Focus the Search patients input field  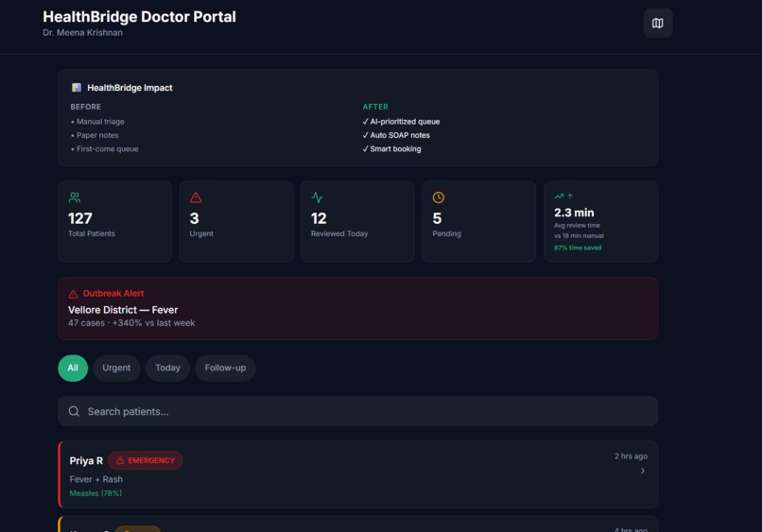[357, 411]
